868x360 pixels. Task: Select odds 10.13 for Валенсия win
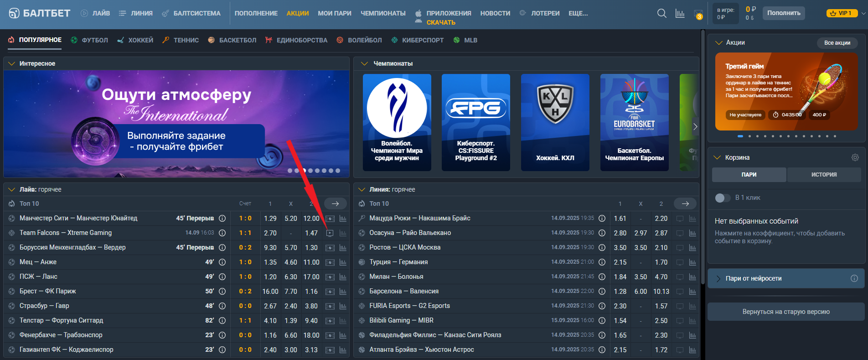coord(661,292)
